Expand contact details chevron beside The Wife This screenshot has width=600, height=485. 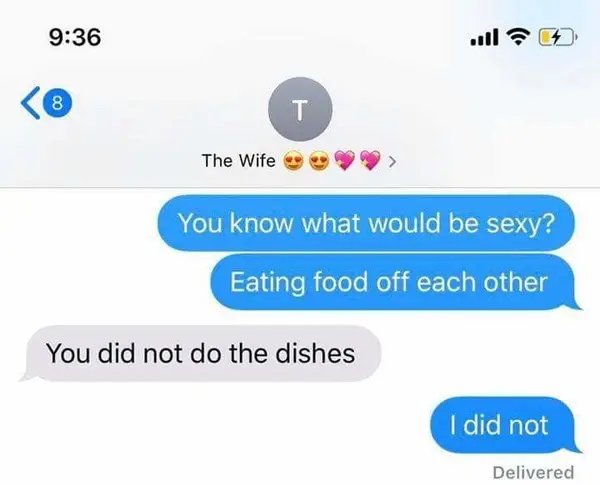pos(392,162)
